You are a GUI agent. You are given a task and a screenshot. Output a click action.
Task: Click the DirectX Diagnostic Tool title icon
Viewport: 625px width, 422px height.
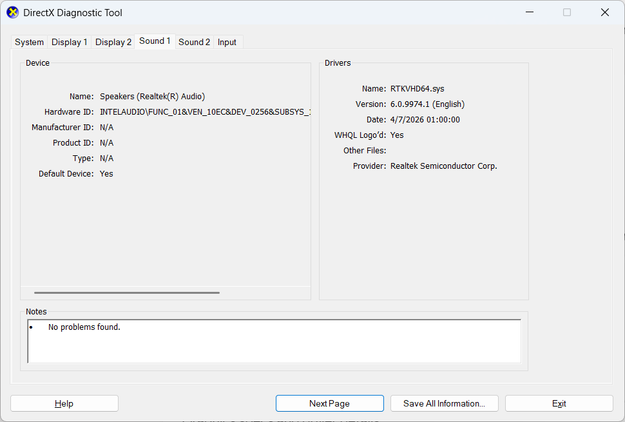pos(13,12)
